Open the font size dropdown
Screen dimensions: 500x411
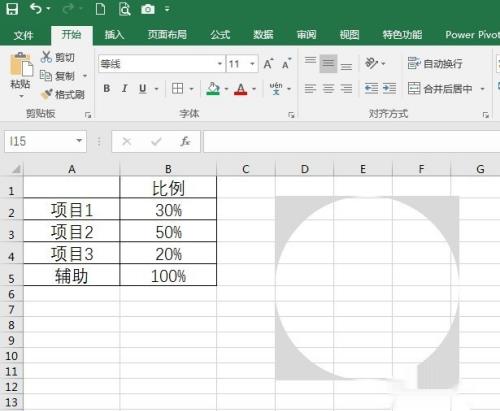[x=252, y=64]
